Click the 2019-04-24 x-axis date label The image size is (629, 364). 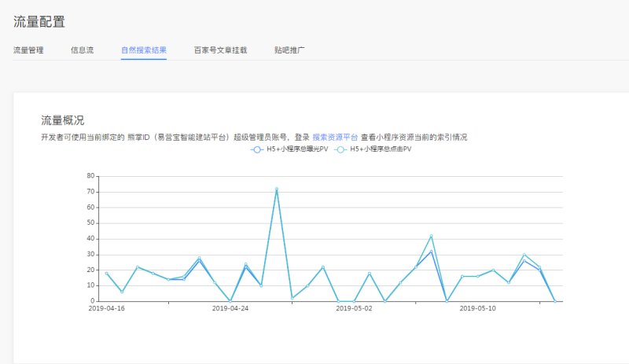click(230, 309)
